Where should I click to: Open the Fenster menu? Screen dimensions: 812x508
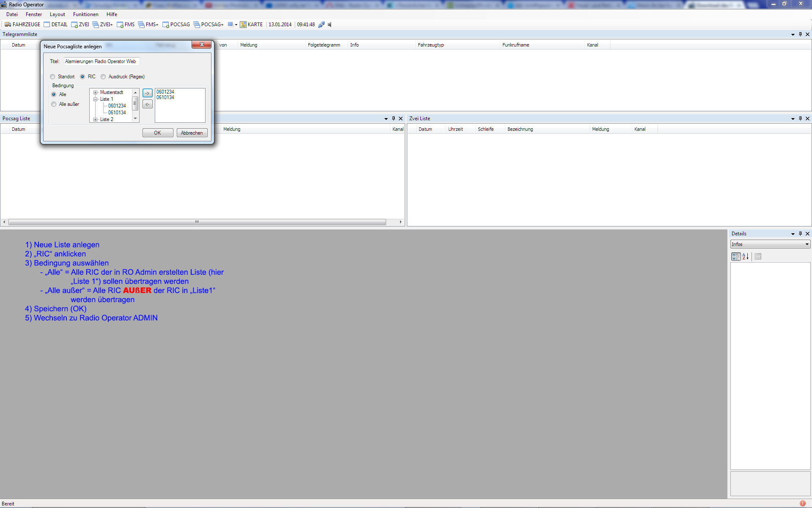(x=34, y=14)
